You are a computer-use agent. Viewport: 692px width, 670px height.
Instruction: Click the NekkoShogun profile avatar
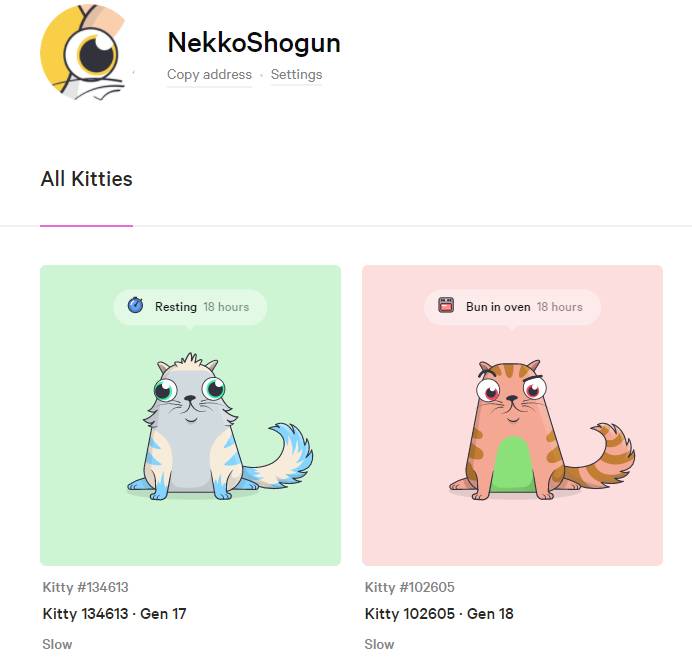tap(86, 52)
